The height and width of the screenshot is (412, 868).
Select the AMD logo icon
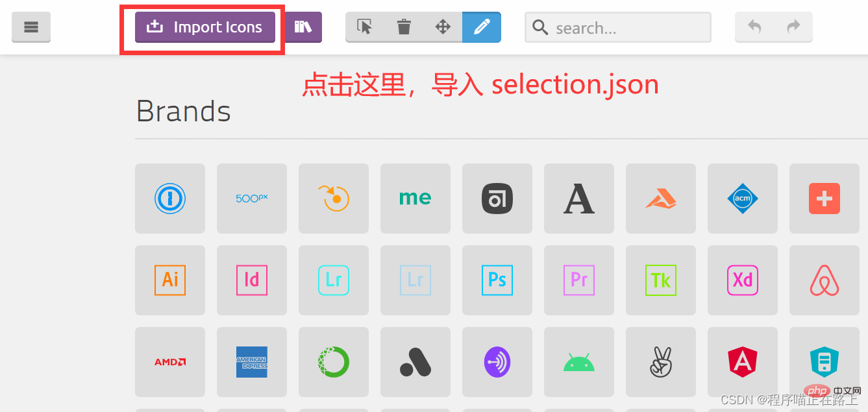coord(169,362)
